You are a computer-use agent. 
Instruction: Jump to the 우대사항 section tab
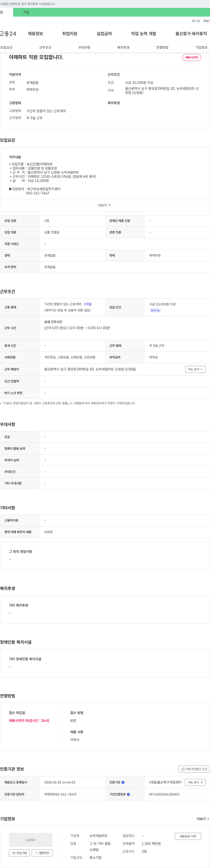point(84,48)
